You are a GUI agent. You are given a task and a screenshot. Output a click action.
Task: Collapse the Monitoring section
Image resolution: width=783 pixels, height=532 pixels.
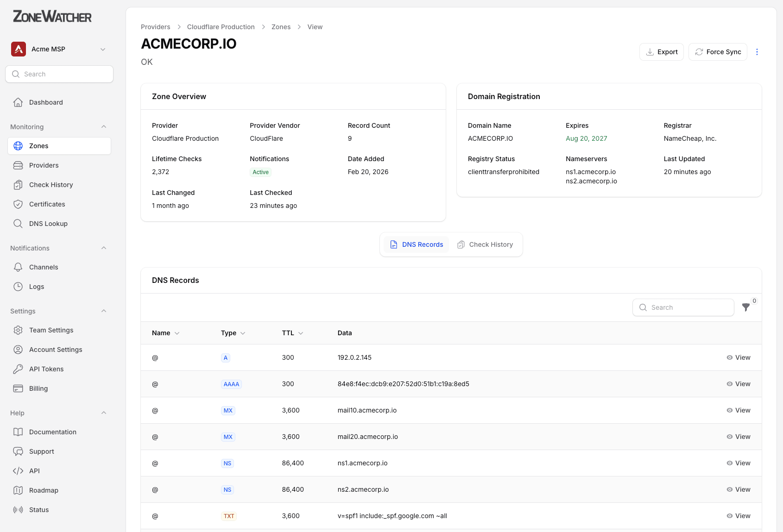click(104, 126)
